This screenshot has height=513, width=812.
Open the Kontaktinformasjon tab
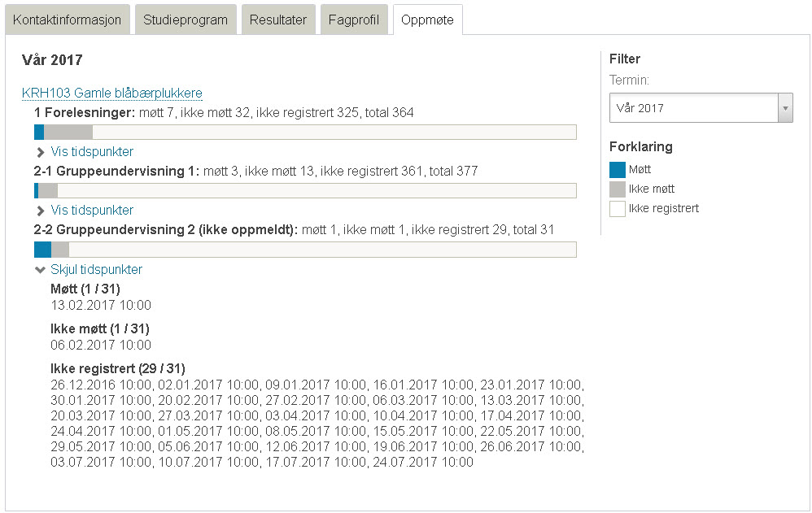coord(68,20)
